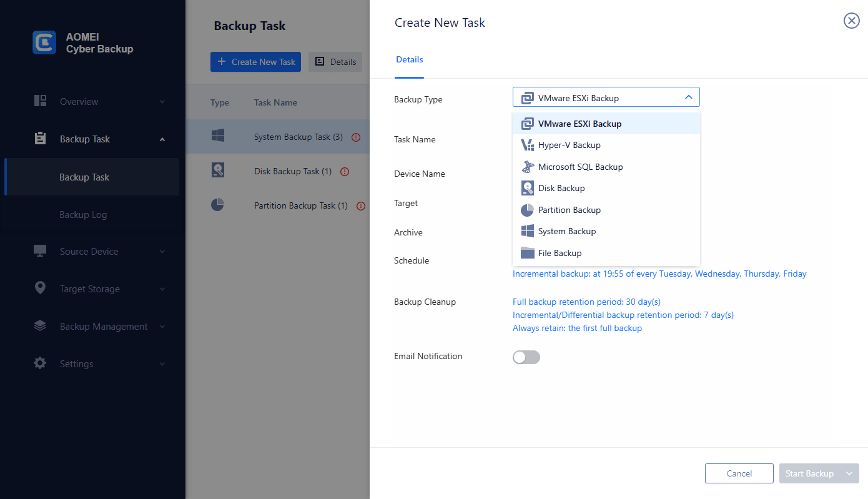The height and width of the screenshot is (499, 868).
Task: Expand the Overview sidebar chevron
Action: pos(162,102)
